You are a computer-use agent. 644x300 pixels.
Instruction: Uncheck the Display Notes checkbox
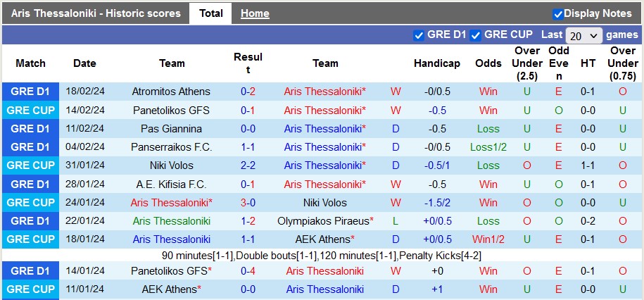point(557,14)
